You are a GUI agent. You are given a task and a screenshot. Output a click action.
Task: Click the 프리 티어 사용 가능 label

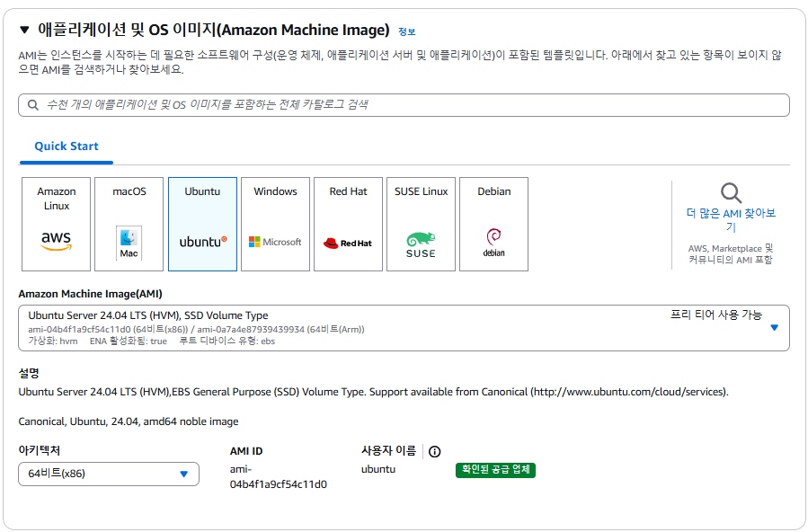715,315
